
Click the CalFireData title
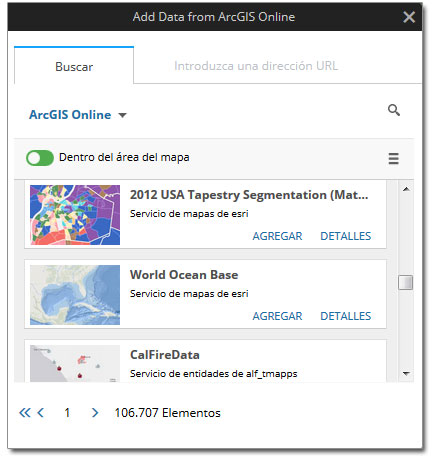(x=165, y=355)
